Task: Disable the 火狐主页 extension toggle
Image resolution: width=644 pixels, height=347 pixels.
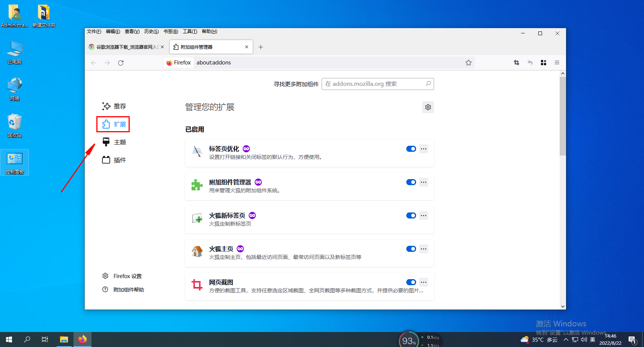Action: coord(411,249)
